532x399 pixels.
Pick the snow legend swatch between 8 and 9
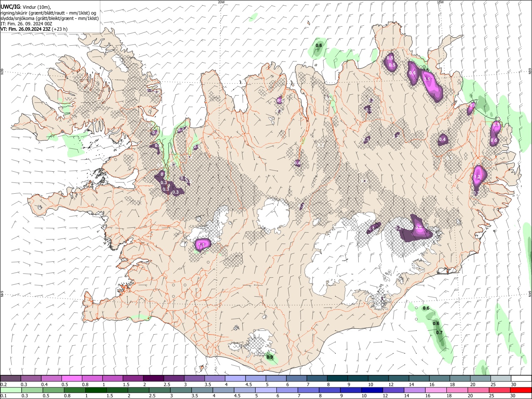tap(337, 378)
